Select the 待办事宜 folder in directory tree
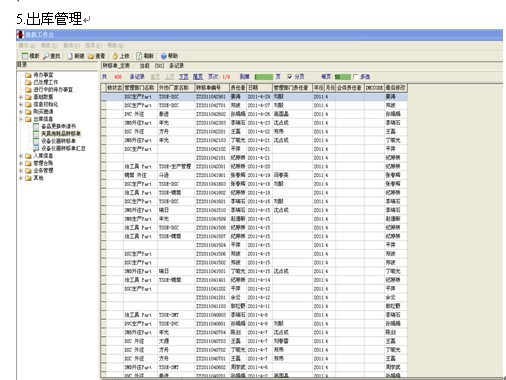 pyautogui.click(x=43, y=75)
